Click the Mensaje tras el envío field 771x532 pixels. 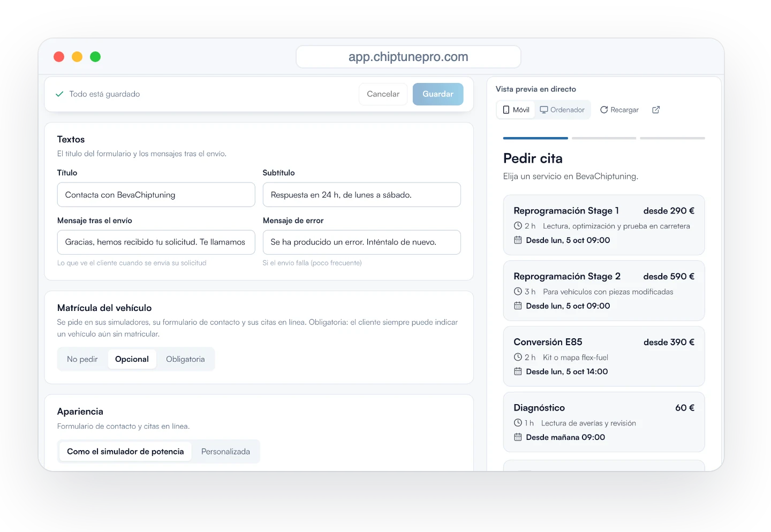click(156, 242)
